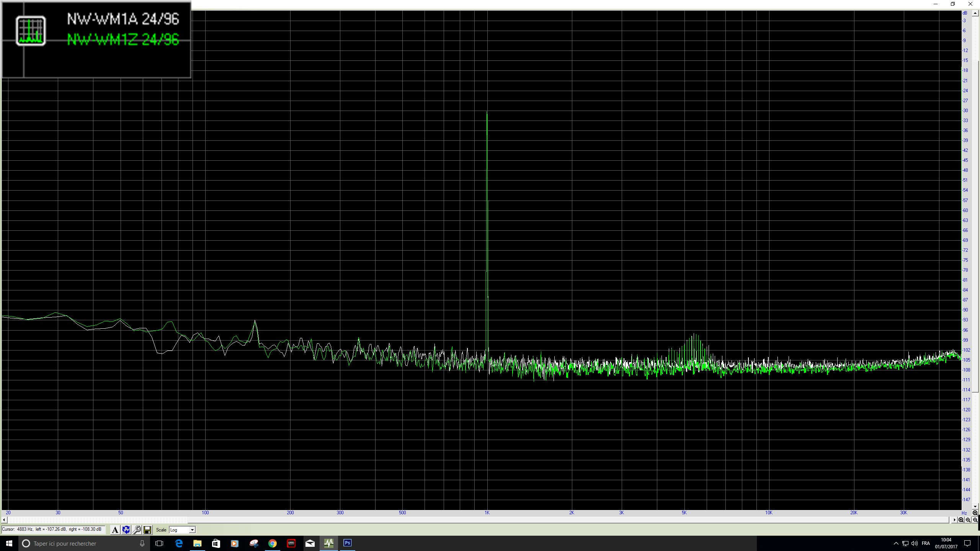Expand the hidden system tray icons chevron
Image resolution: width=980 pixels, height=551 pixels.
pyautogui.click(x=896, y=543)
